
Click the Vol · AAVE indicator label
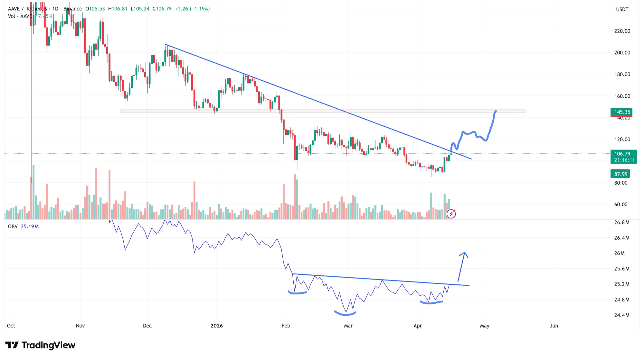20,16
